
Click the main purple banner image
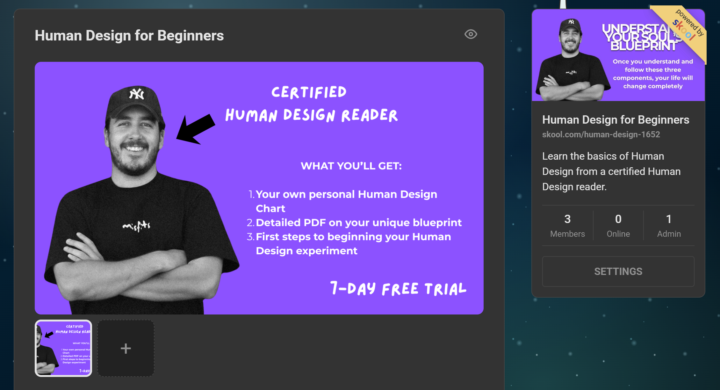(259, 188)
